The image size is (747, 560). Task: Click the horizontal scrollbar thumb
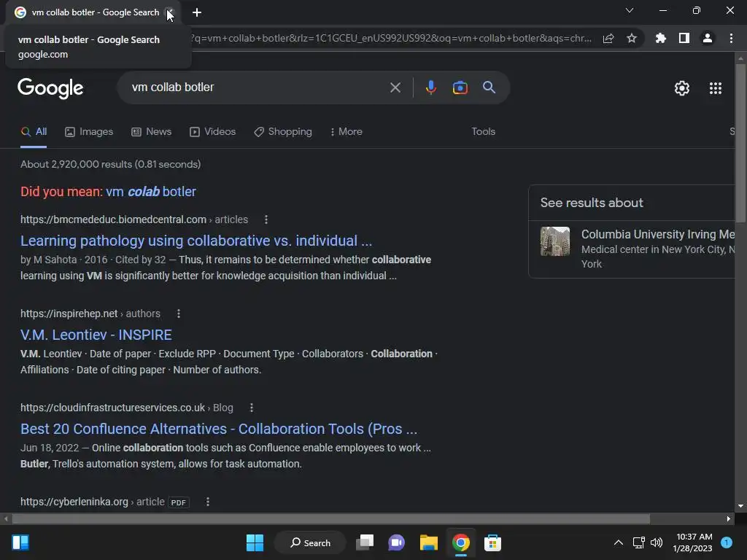point(330,518)
